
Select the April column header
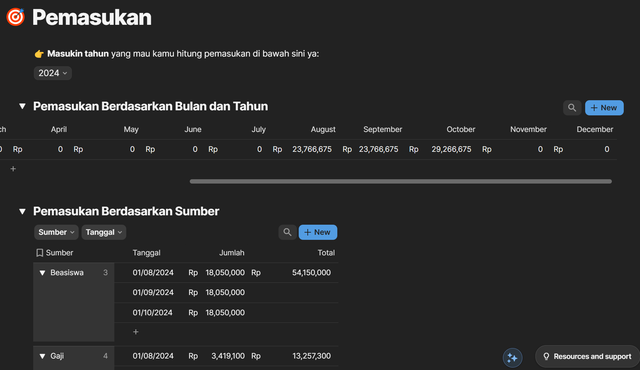59,129
